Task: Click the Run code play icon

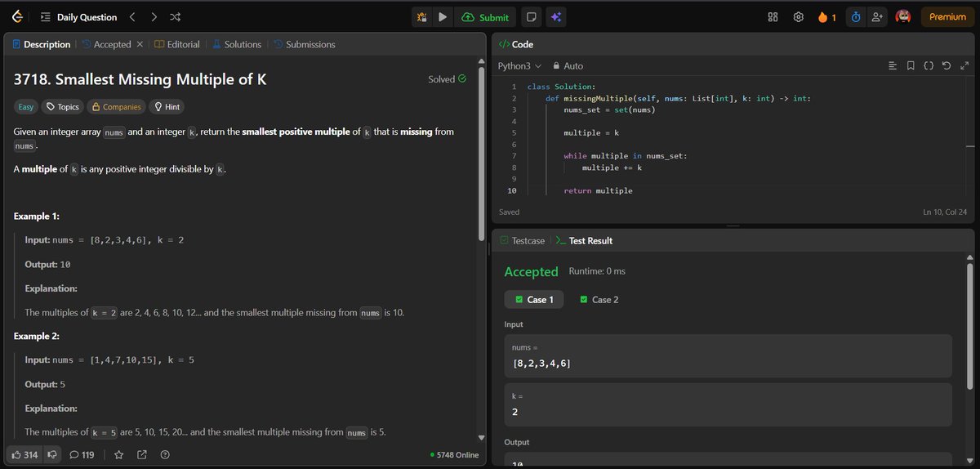Action: (x=442, y=17)
